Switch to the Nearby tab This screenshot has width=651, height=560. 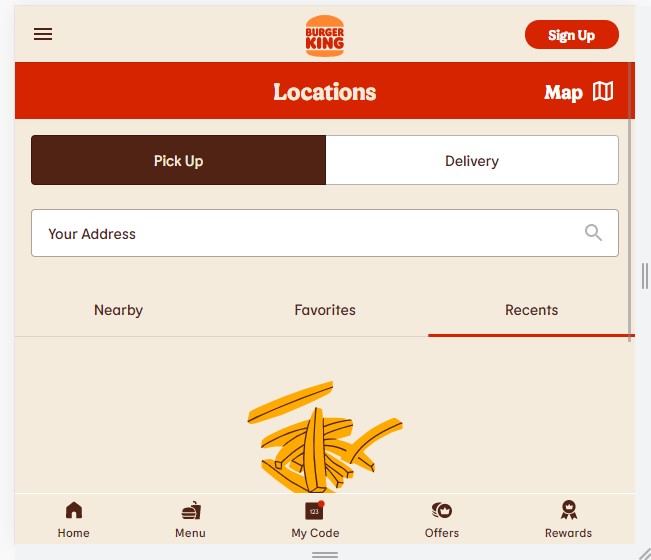coord(118,310)
